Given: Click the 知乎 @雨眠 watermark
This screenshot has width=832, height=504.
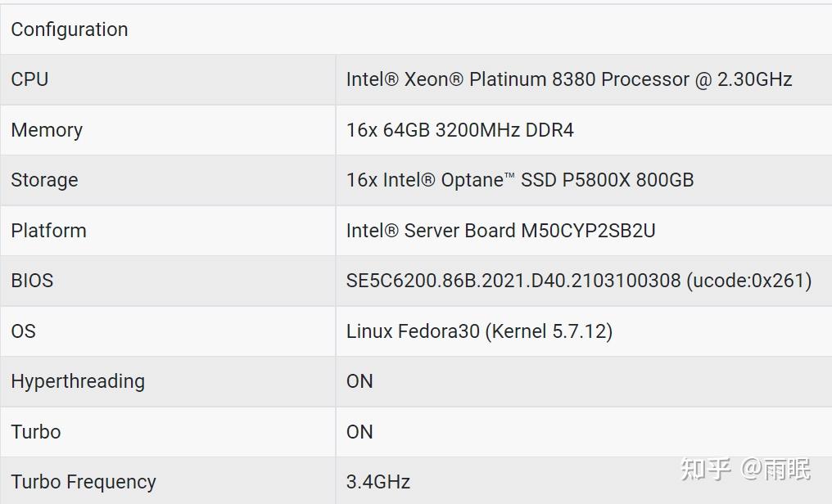Looking at the screenshot, I should 745,469.
